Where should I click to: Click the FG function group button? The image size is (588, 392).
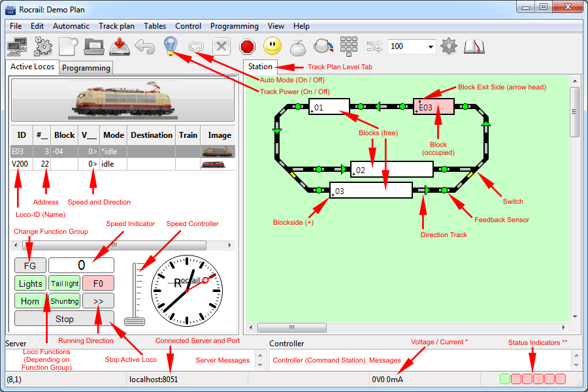tap(30, 266)
